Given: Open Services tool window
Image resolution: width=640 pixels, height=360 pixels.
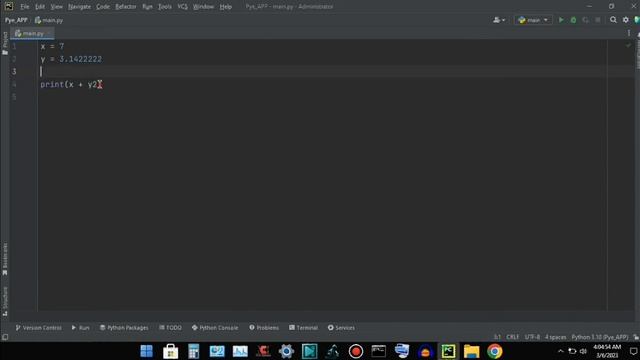Looking at the screenshot, I should (341, 328).
